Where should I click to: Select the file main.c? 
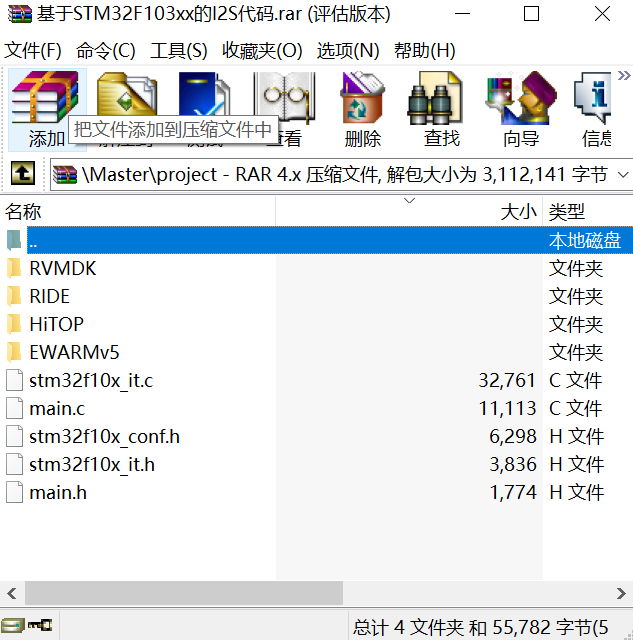click(57, 409)
